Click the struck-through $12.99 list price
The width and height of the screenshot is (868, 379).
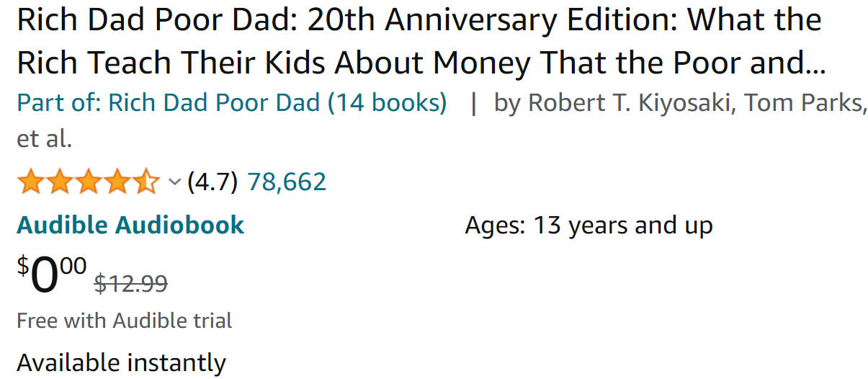point(131,284)
